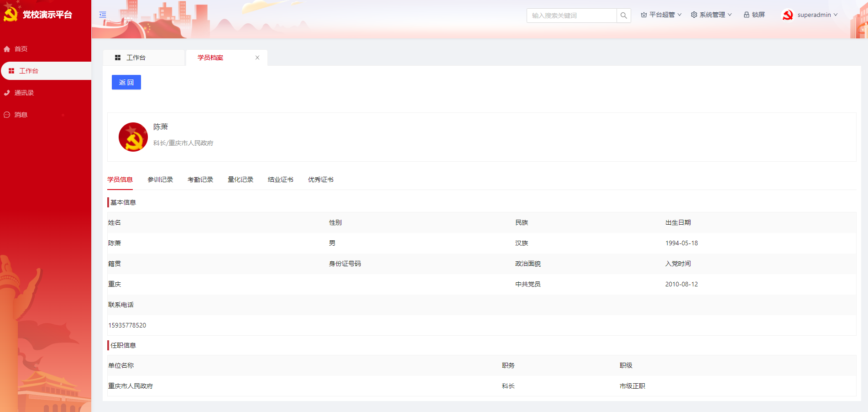Viewport: 868px width, 412px height.
Task: Open the superadmin user dropdown
Action: [817, 15]
